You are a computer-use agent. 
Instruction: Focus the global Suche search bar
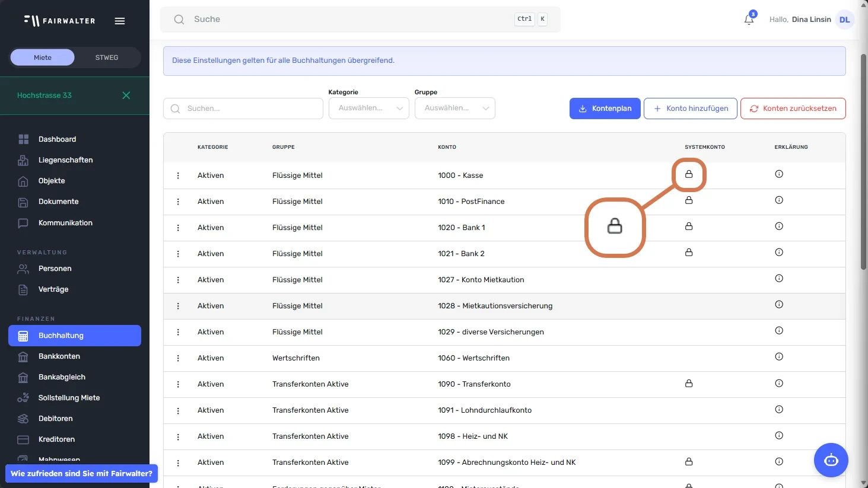(360, 20)
